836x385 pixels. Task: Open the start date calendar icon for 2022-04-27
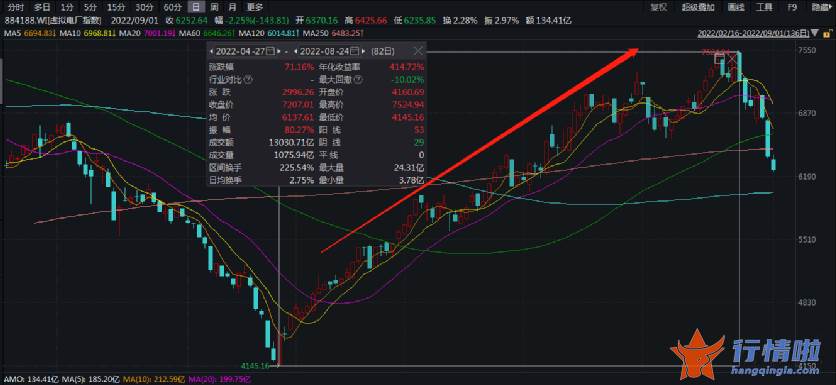tap(271, 52)
